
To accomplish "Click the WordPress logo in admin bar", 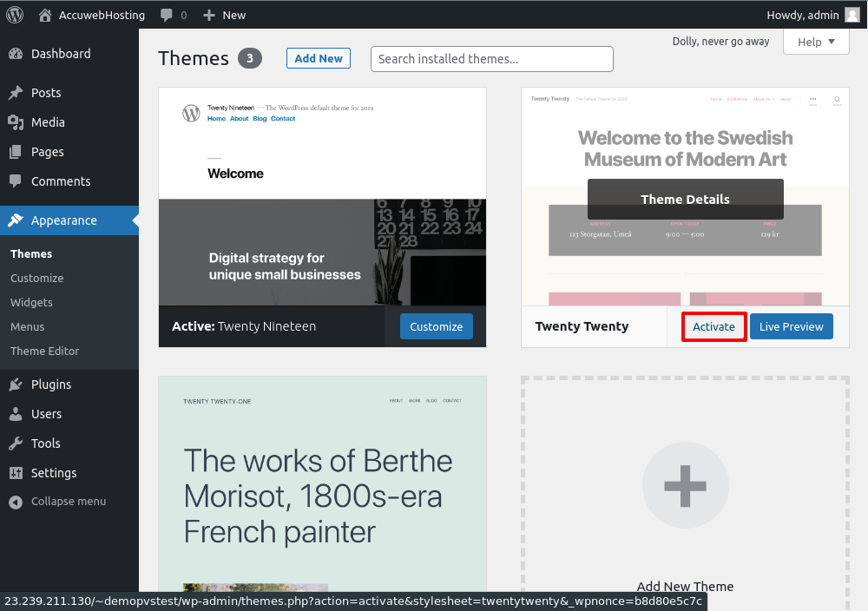I will pos(15,15).
